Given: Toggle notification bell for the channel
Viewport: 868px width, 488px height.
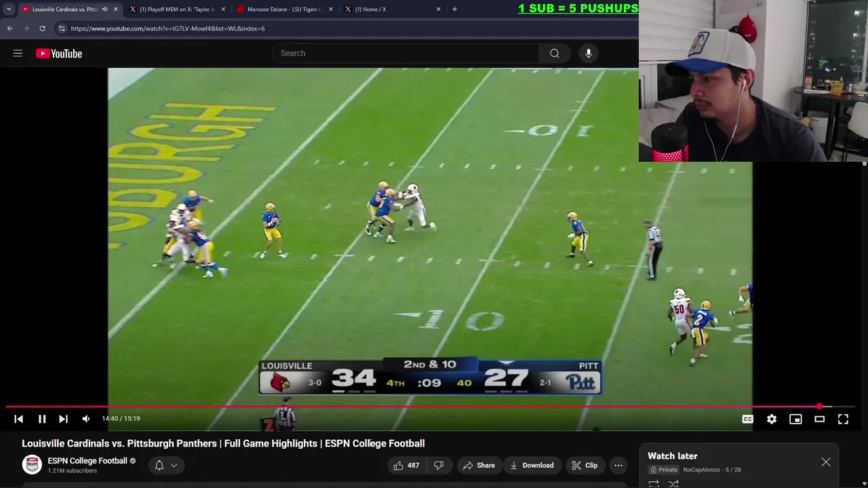Looking at the screenshot, I should point(159,465).
